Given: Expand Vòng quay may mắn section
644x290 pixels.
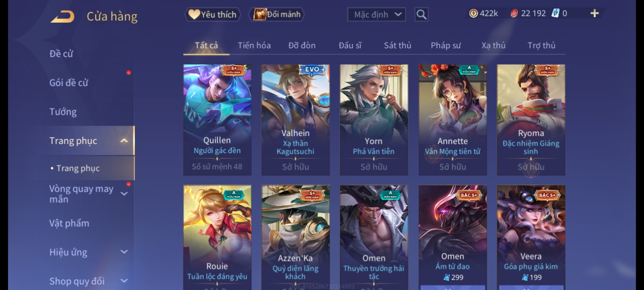Looking at the screenshot, I should pos(124,194).
